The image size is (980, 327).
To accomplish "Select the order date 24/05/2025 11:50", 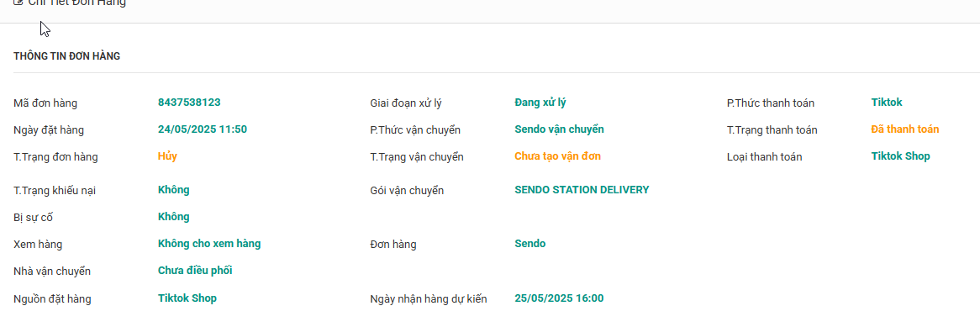I will 203,129.
